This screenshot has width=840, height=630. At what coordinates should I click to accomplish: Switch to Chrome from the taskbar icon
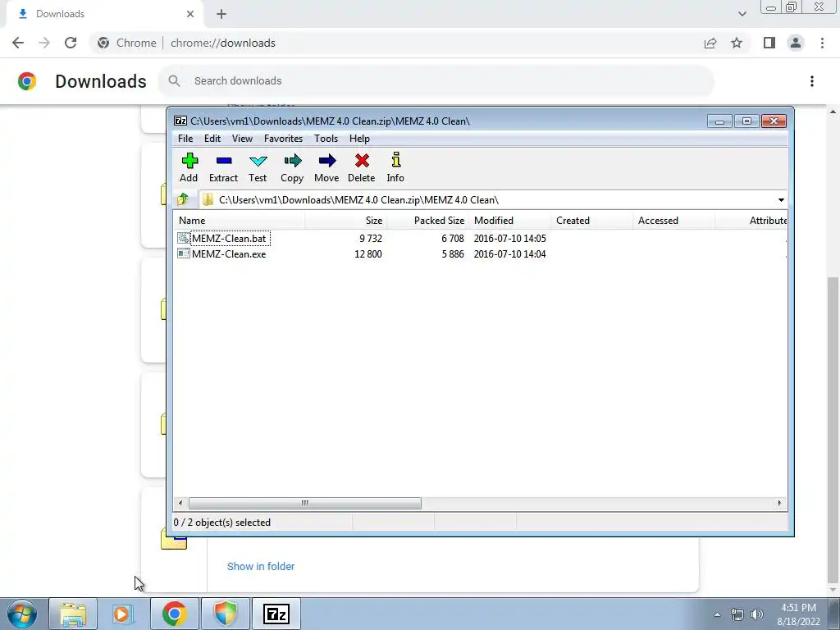click(x=174, y=614)
